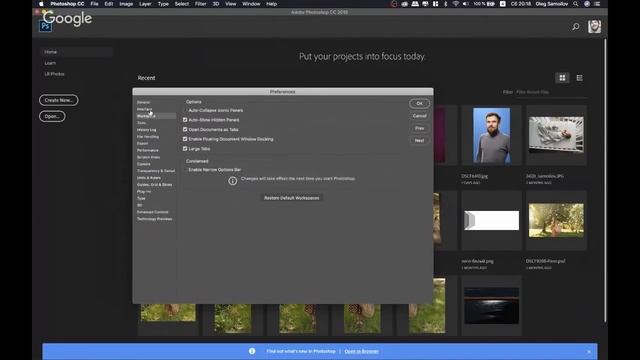Select Tools in the Preferences list
Viewport: 640px width, 360px height.
[x=141, y=123]
